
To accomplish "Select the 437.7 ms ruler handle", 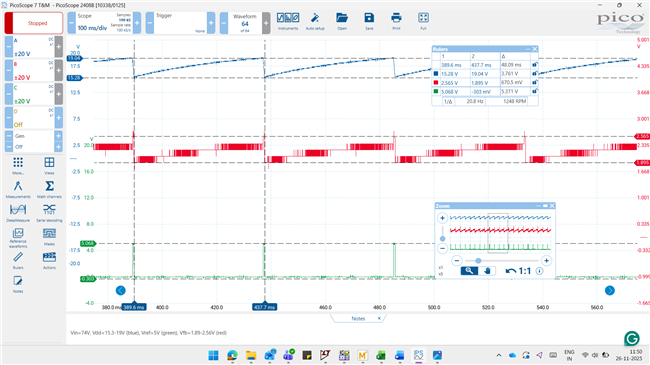I will (264, 307).
